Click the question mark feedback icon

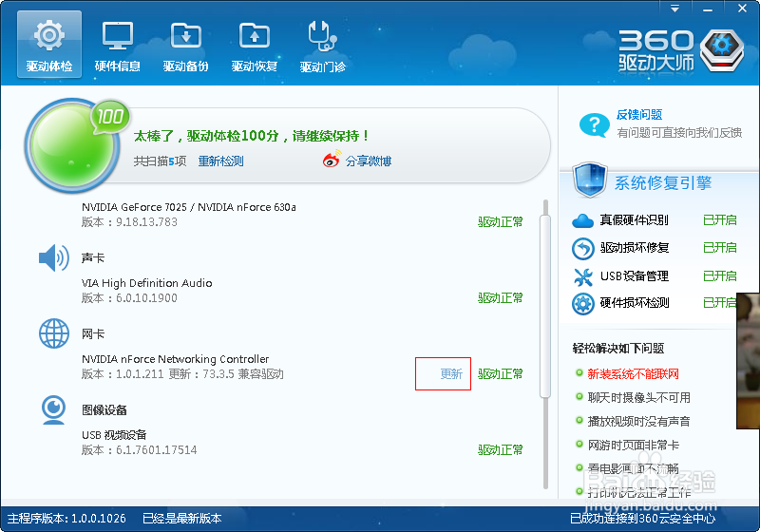tap(595, 125)
